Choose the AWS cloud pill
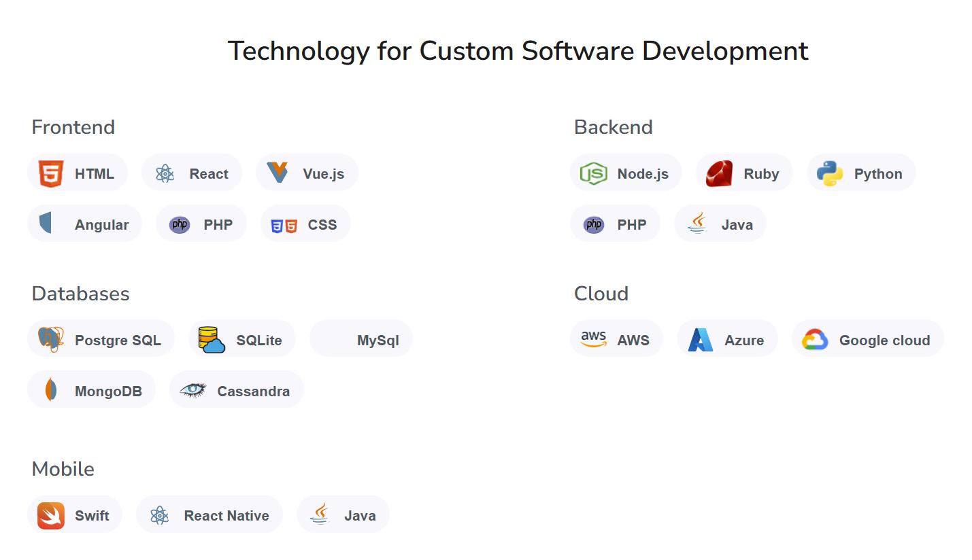 (616, 340)
